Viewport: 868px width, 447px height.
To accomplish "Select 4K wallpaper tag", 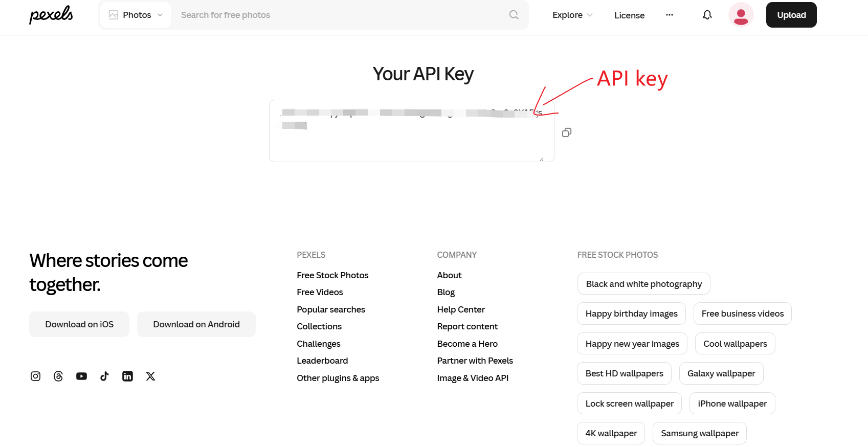I will coord(611,433).
